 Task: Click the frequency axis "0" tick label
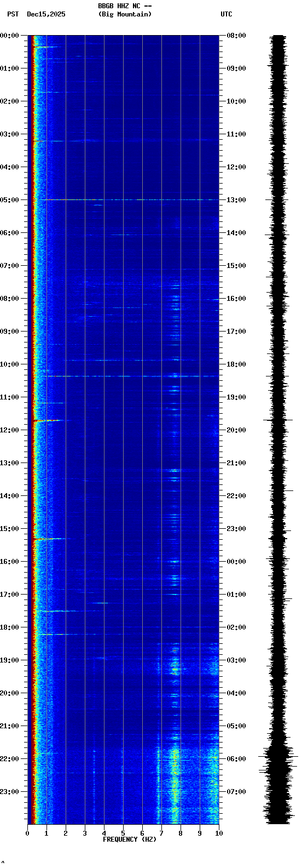point(27,833)
